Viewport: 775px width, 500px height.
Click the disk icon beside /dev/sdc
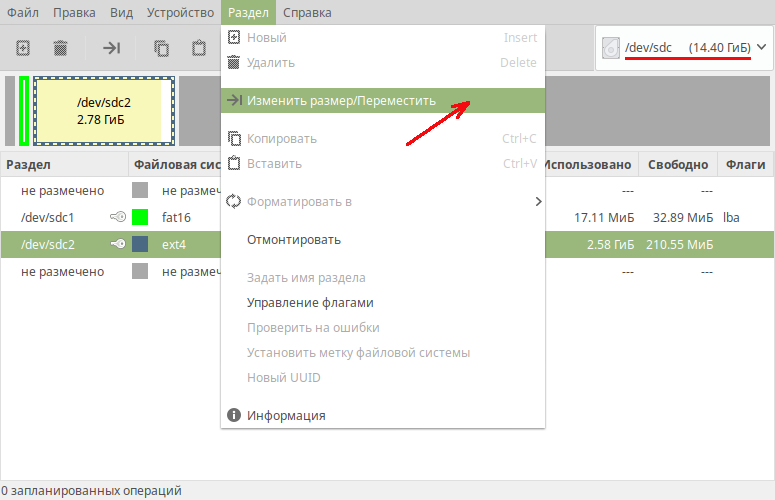click(x=611, y=48)
